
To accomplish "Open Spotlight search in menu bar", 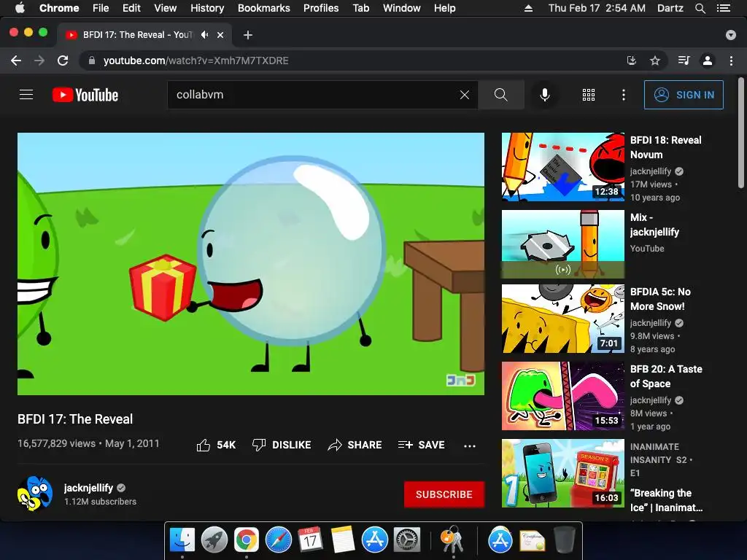I will [x=700, y=8].
